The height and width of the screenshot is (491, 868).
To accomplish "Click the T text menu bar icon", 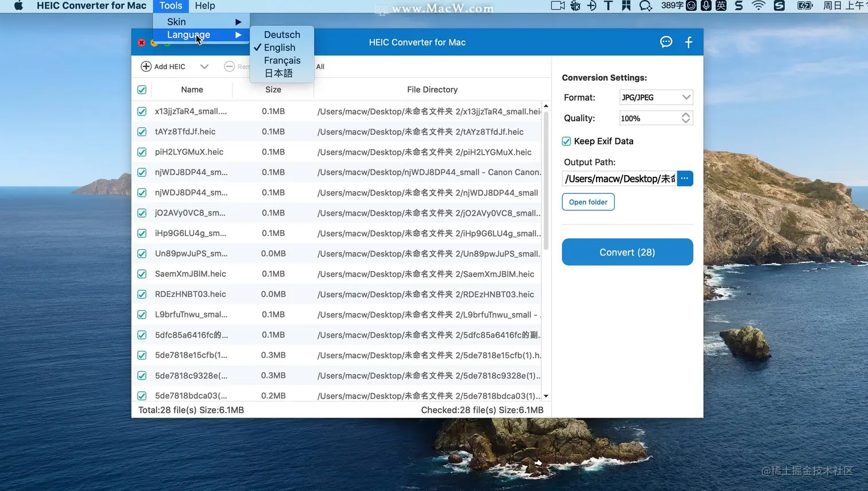I will pos(609,6).
